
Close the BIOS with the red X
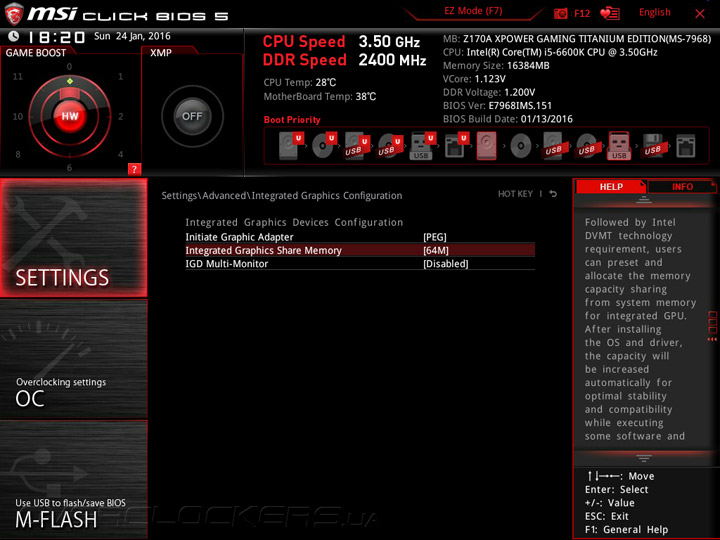point(699,13)
